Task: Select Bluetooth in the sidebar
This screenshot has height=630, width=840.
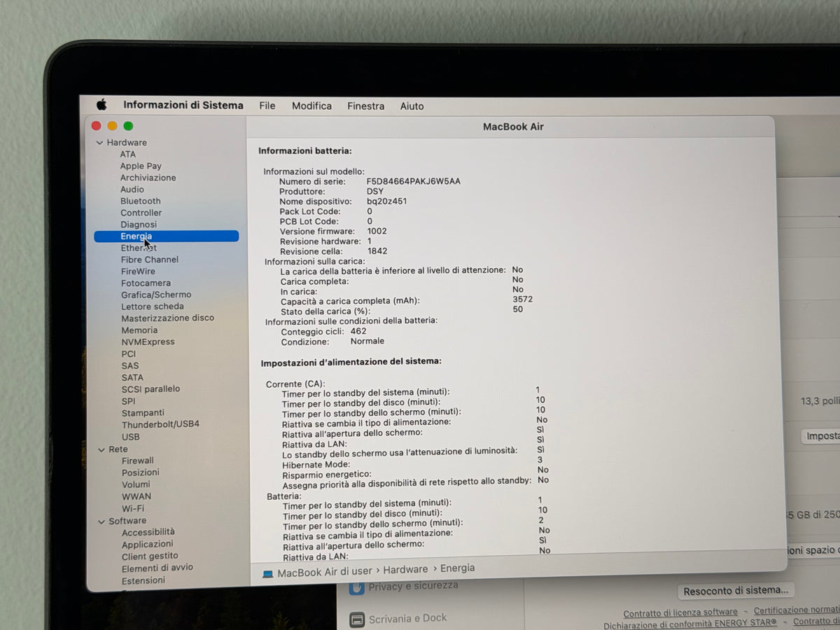Action: pos(141,201)
